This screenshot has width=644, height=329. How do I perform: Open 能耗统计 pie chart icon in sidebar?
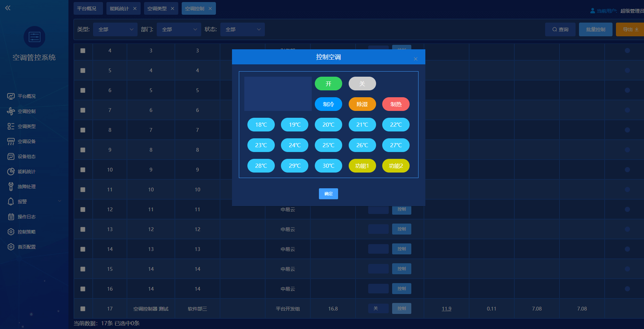11,172
